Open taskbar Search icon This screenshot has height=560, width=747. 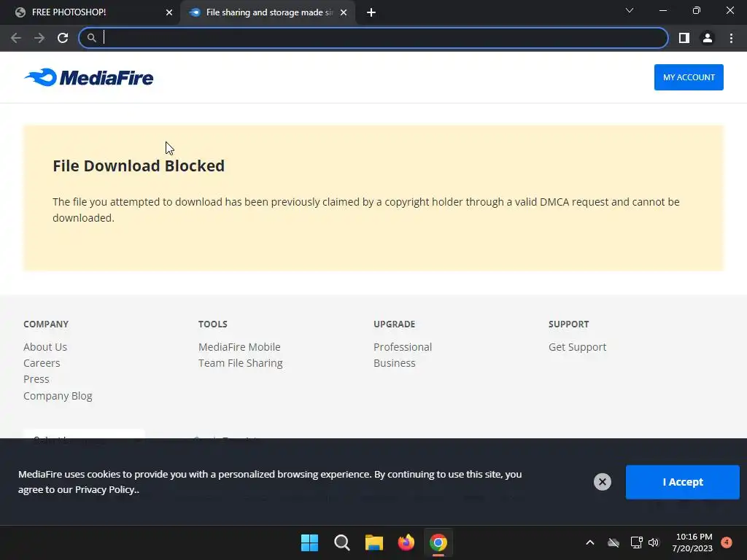[x=342, y=542]
